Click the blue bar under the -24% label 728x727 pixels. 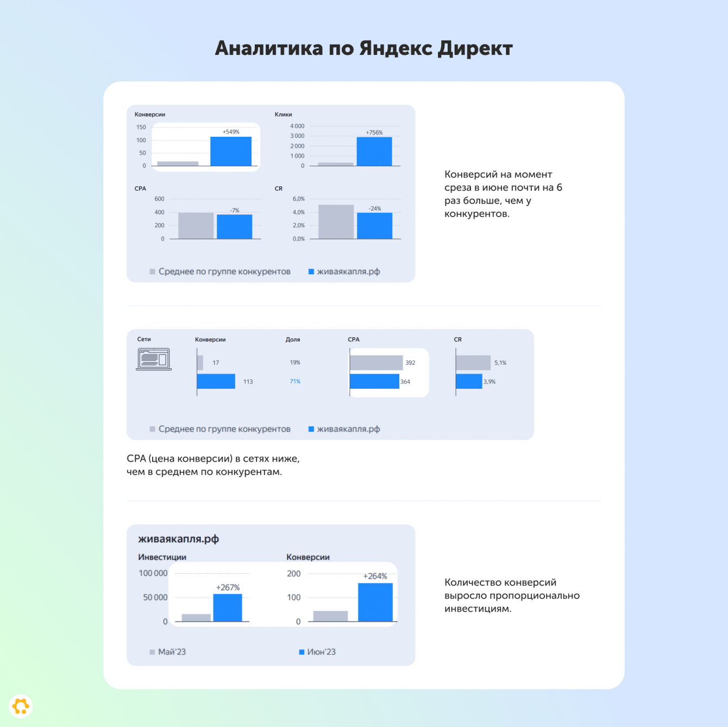[375, 226]
